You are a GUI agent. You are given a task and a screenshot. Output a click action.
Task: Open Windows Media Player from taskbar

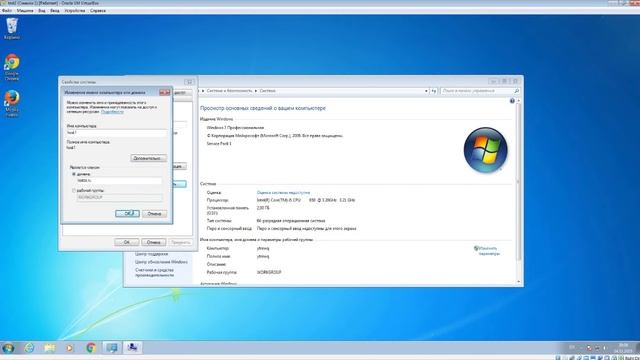70,348
